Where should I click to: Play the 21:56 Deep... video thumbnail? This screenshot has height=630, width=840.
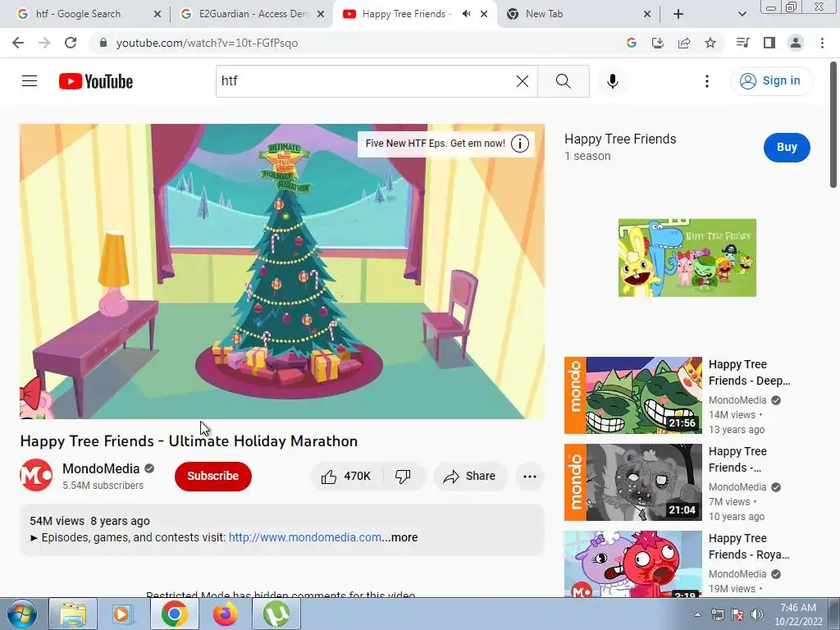[632, 395]
